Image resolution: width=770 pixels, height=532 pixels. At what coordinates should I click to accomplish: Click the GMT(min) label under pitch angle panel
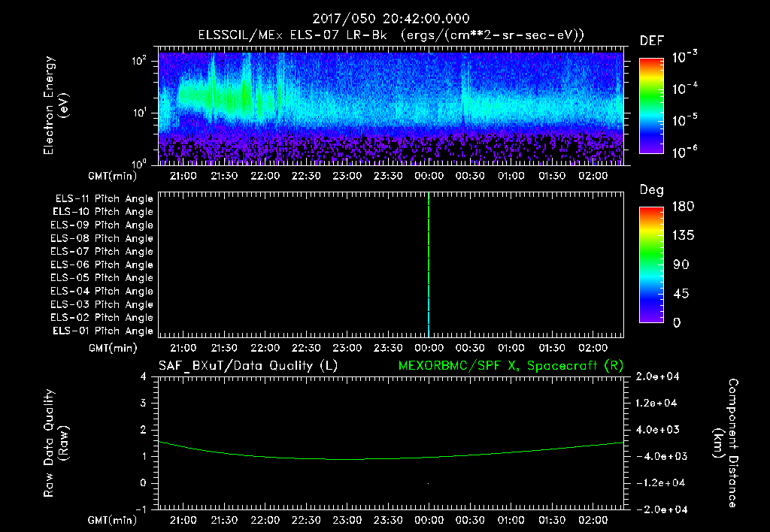coord(113,349)
